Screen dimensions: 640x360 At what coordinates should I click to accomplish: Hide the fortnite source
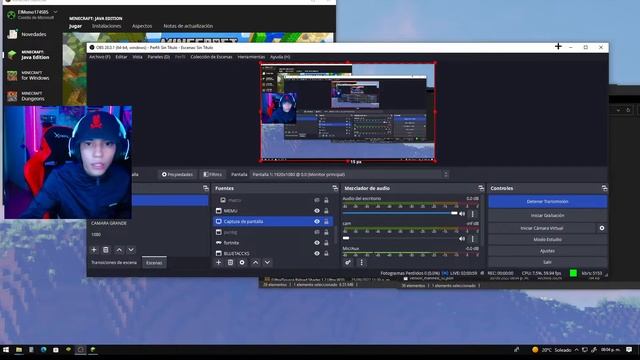[x=317, y=243]
